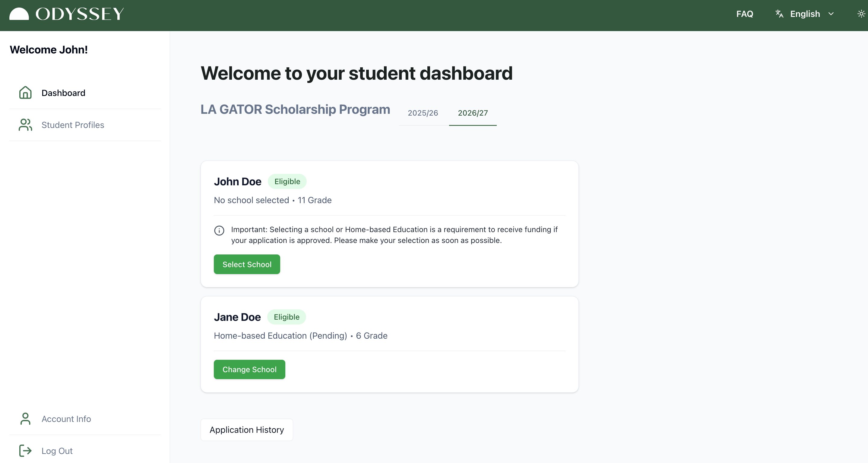Viewport: 868px width, 463px height.
Task: Click the info icon beside Important notice
Action: click(219, 231)
